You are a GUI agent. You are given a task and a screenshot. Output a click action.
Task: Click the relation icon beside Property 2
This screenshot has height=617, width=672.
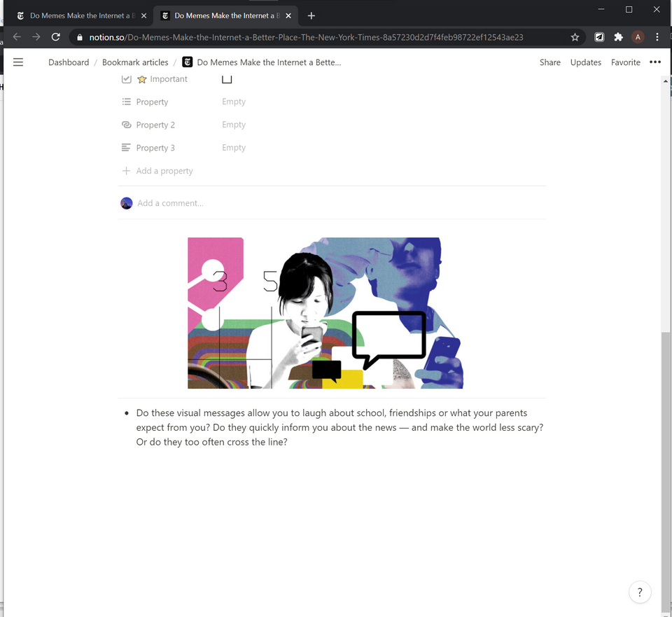(x=127, y=125)
